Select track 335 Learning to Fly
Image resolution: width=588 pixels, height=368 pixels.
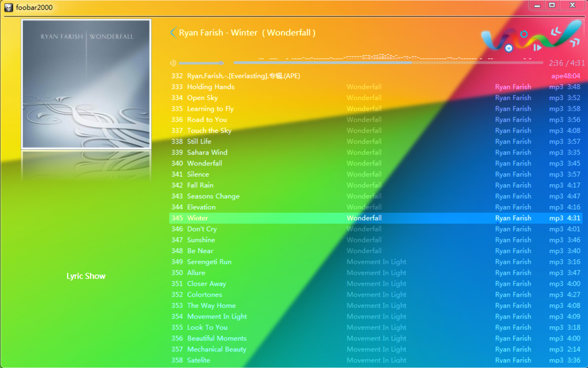point(376,108)
